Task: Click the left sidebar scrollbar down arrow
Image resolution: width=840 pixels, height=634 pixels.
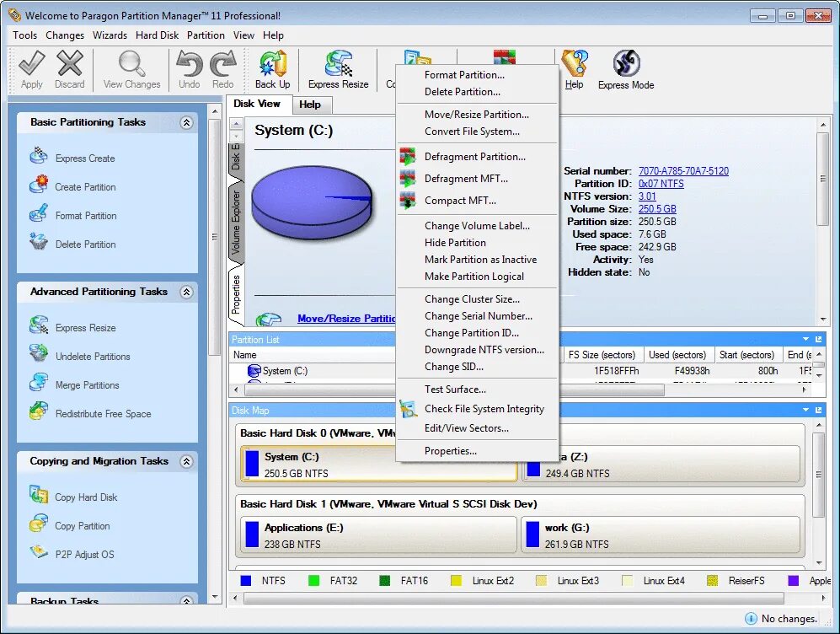Action: [x=215, y=597]
